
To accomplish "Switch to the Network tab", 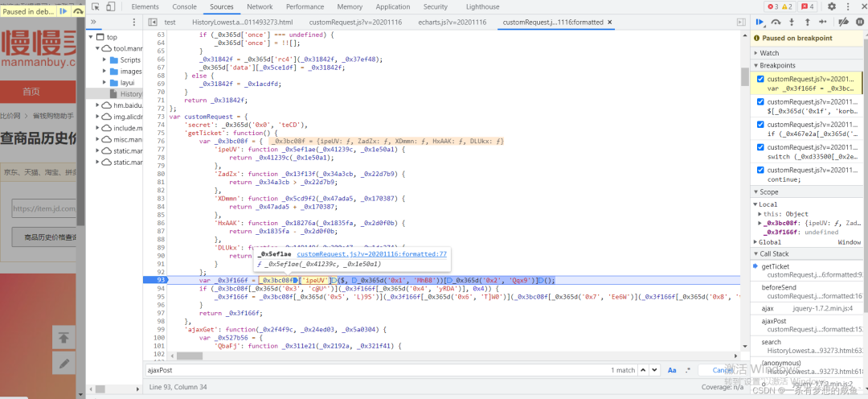I will (x=260, y=6).
